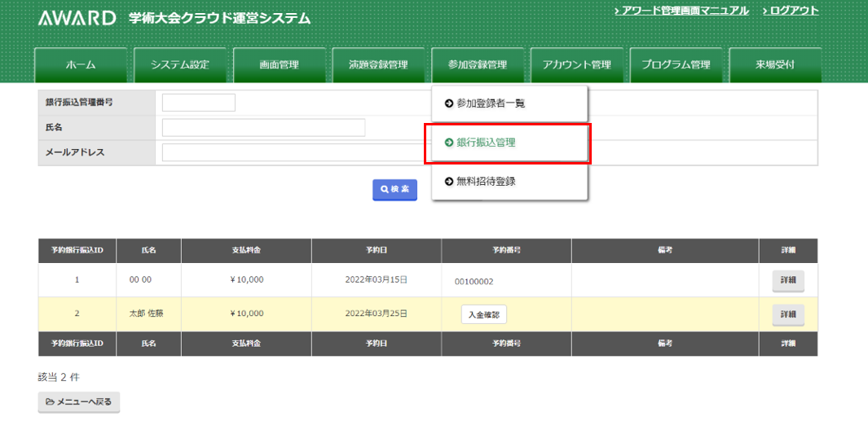Click the magnifier search button
The image size is (868, 421).
394,189
